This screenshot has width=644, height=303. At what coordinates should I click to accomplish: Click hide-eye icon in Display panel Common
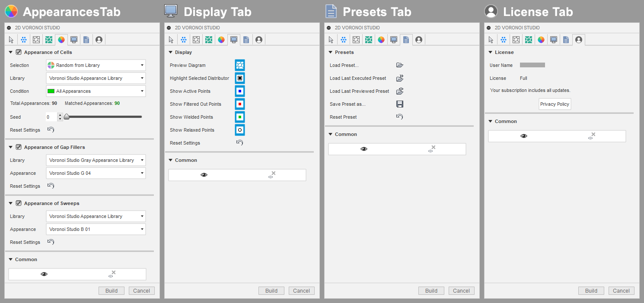(272, 175)
